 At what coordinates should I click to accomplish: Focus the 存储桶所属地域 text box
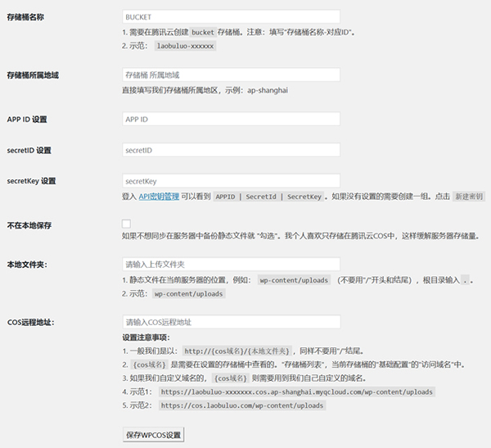coord(230,75)
